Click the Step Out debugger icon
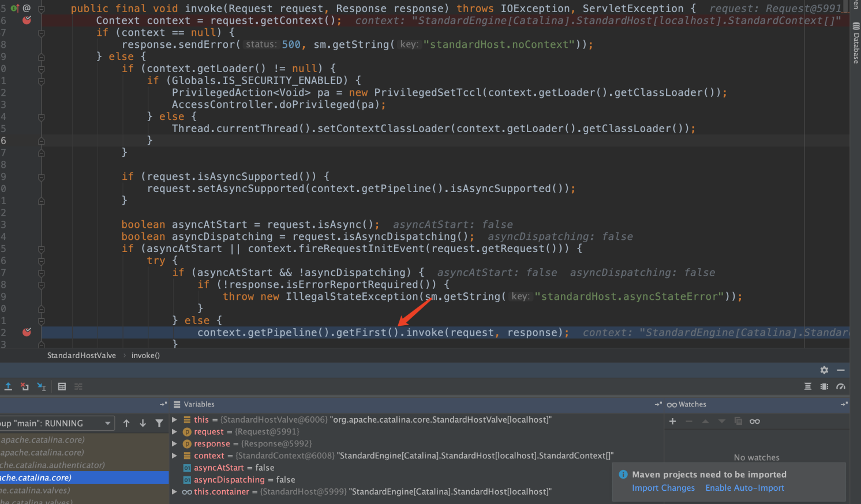861x504 pixels. pyautogui.click(x=8, y=386)
